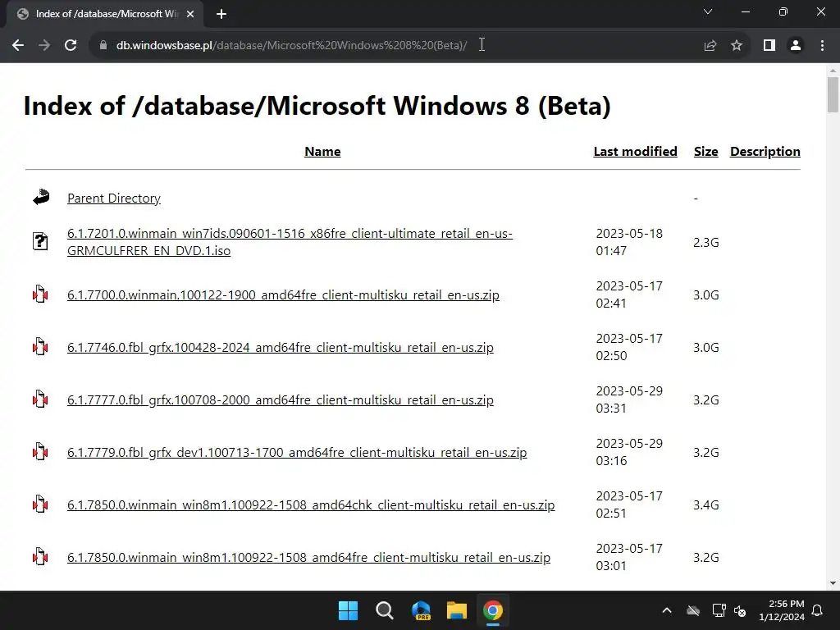Viewport: 840px width, 630px height.
Task: Click the archive icon beside 6.1.7779.0
Action: coord(40,452)
